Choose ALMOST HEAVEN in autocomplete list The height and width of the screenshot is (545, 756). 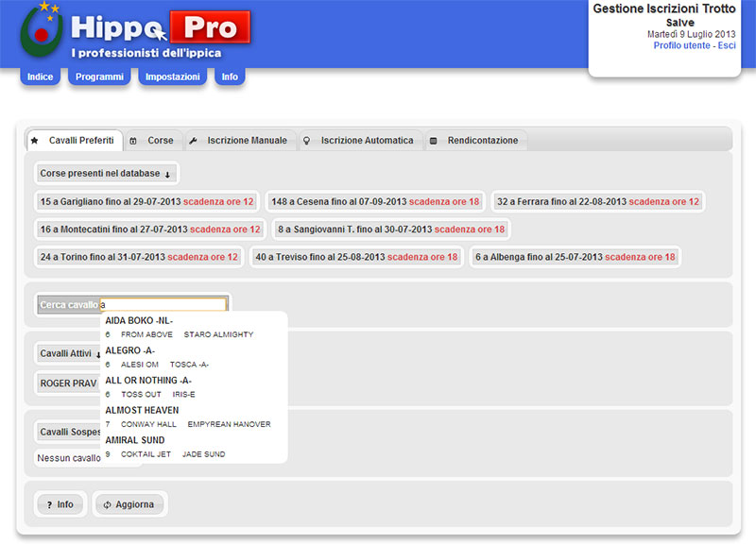tap(142, 410)
